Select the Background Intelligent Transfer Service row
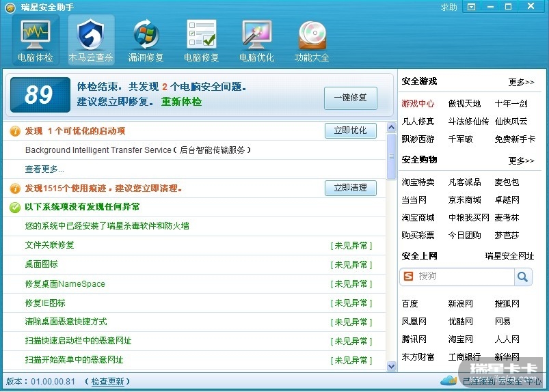This screenshot has width=549, height=392. tap(194, 150)
